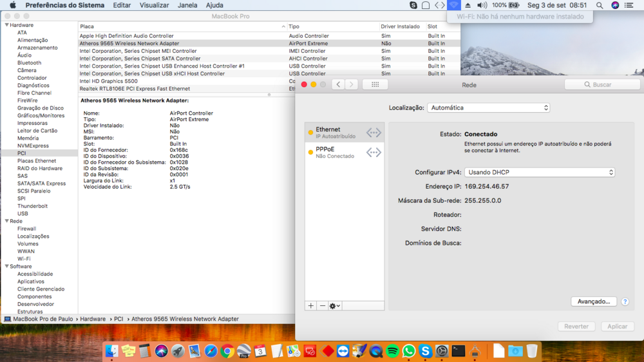Open the help question mark button
This screenshot has height=362, width=644.
[x=625, y=301]
